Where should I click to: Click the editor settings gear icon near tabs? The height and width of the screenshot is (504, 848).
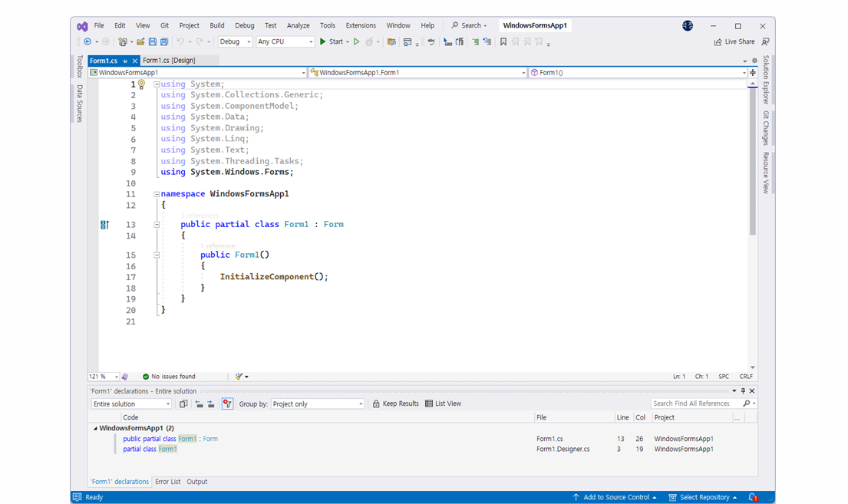tap(755, 61)
